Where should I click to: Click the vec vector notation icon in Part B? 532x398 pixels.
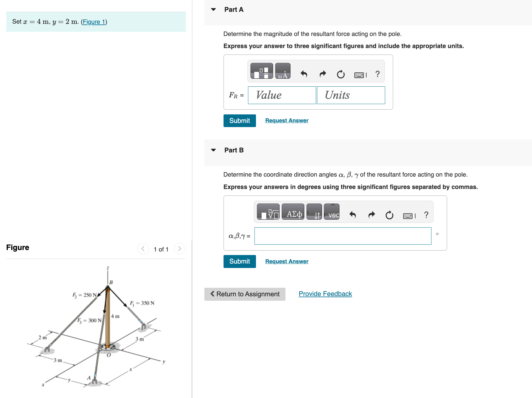coord(332,215)
